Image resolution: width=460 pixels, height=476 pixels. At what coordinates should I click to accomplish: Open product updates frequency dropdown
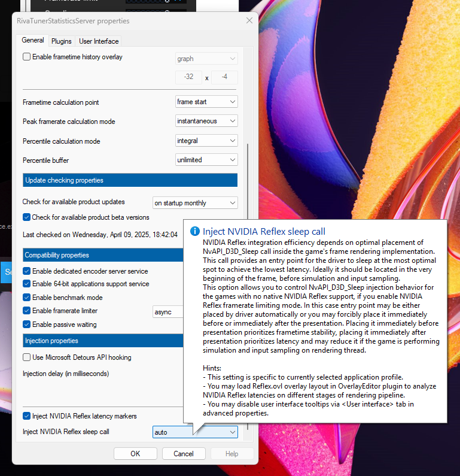pos(195,203)
